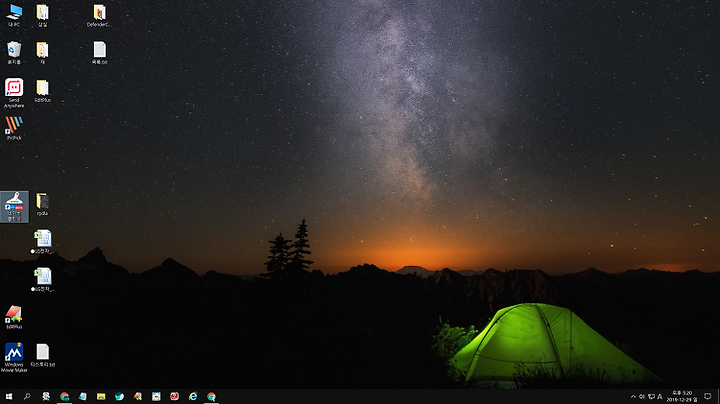Select the 티스토리.txt file icon
The width and height of the screenshot is (720, 404).
(43, 355)
